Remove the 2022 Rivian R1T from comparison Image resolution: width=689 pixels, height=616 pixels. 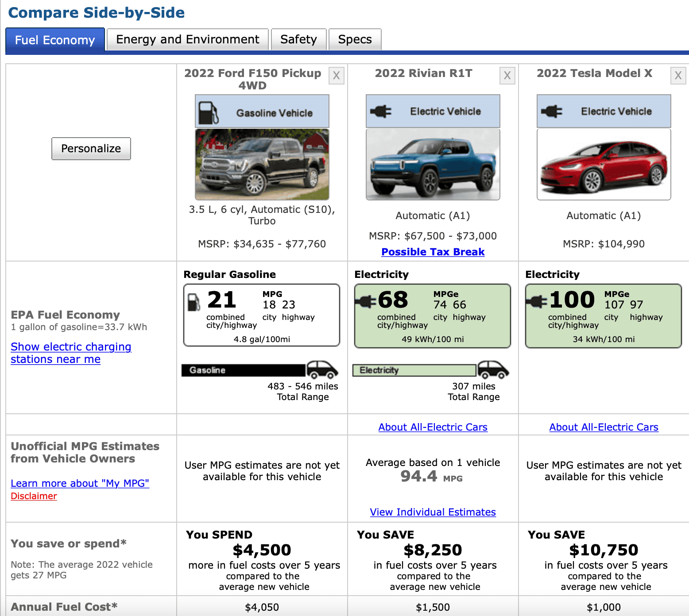507,76
